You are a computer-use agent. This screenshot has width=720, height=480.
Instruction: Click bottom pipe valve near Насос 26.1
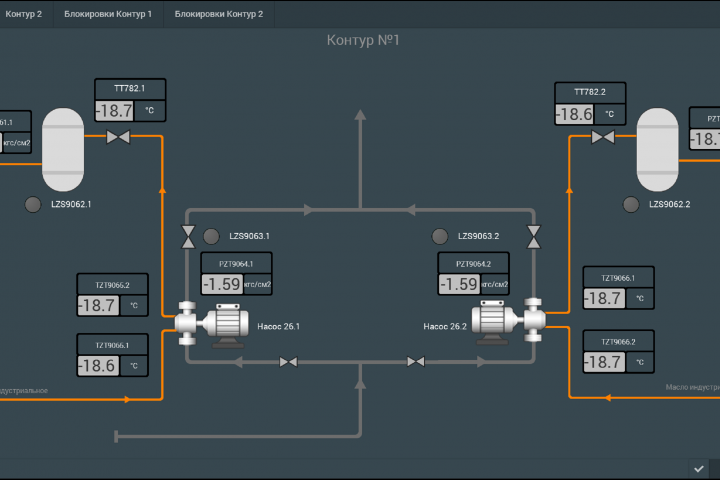tap(288, 362)
